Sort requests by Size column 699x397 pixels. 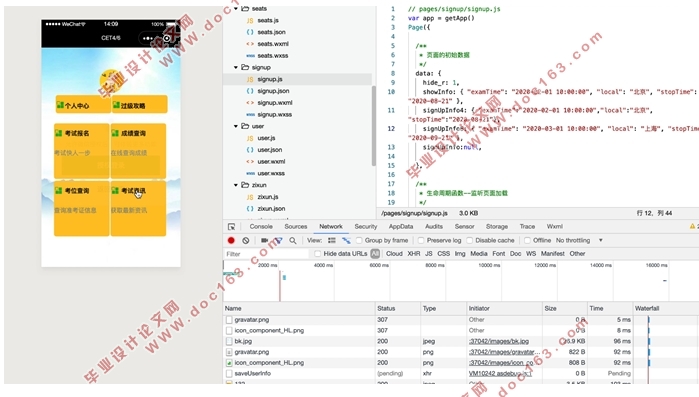point(565,308)
